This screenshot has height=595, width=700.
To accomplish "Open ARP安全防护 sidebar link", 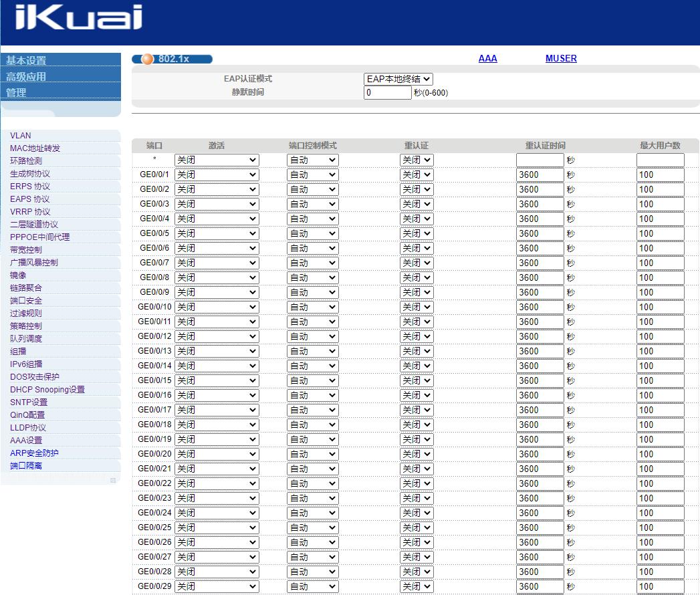I will pyautogui.click(x=34, y=453).
